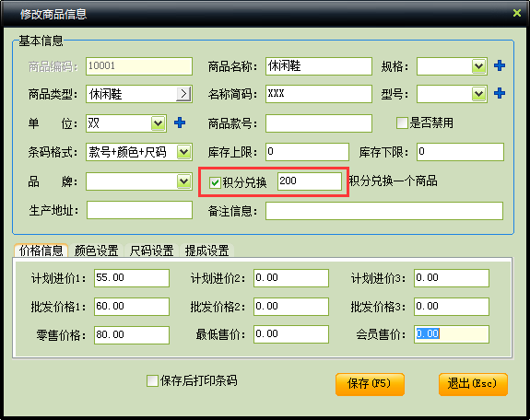Click the 批发价格3 field
Image resolution: width=530 pixels, height=420 pixels.
click(x=452, y=307)
